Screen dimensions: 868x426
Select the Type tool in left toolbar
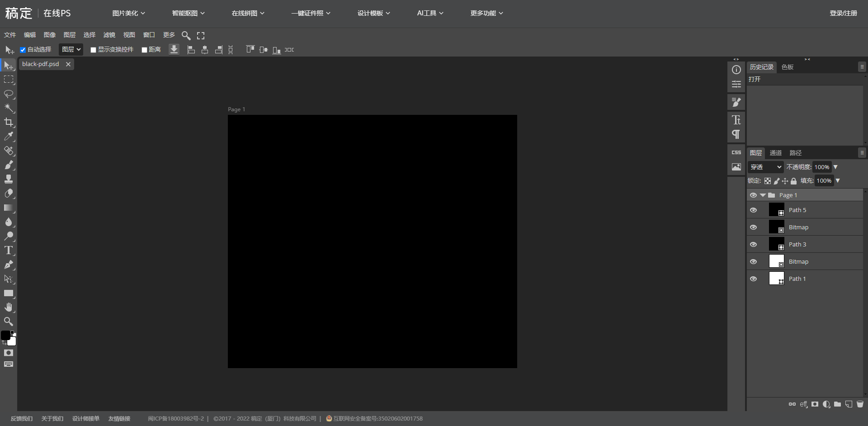(x=9, y=250)
